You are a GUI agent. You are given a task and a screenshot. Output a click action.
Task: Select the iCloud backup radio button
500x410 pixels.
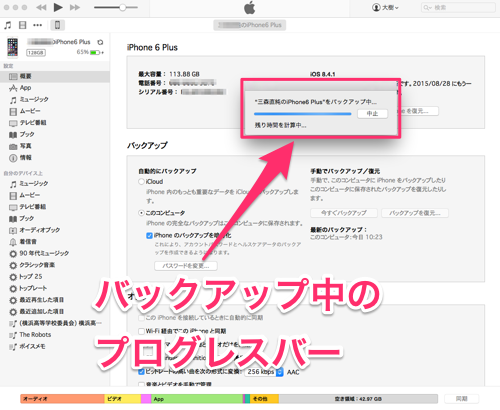[x=141, y=182]
